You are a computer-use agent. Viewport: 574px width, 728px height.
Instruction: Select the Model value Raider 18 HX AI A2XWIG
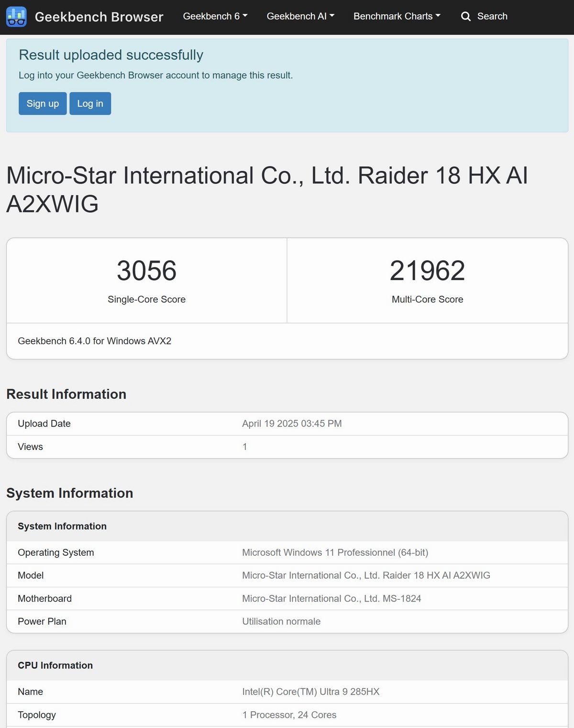[366, 575]
